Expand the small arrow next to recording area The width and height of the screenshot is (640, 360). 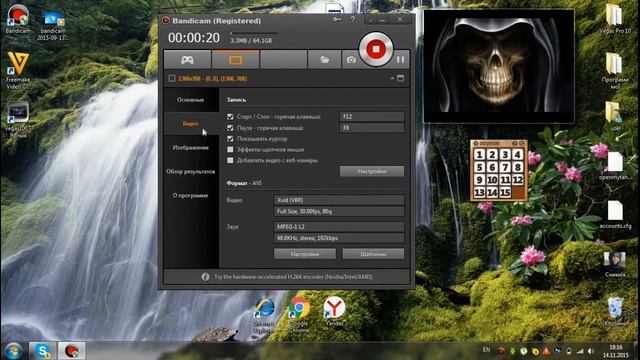pos(392,78)
